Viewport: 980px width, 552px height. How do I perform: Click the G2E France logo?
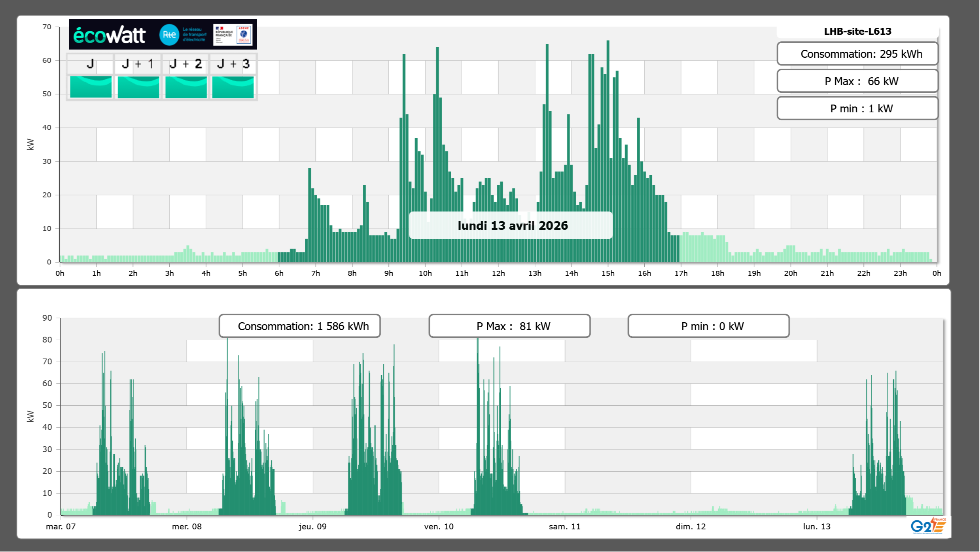928,525
